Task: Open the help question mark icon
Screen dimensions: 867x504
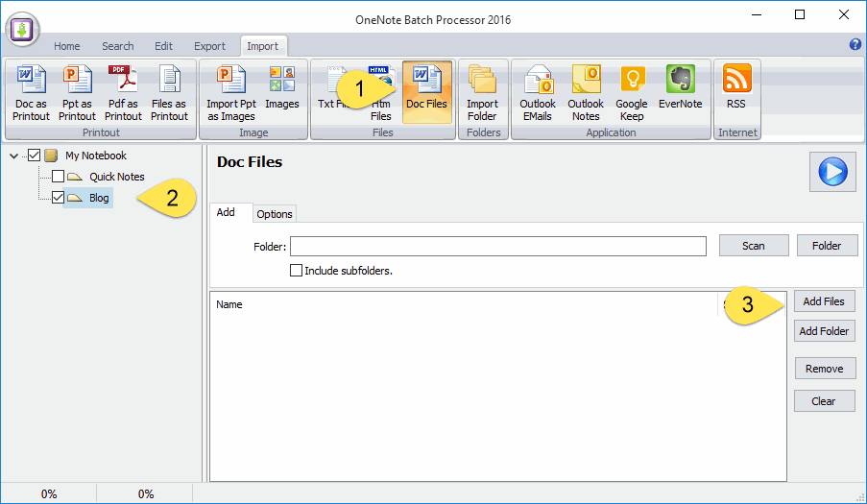Action: pyautogui.click(x=855, y=45)
